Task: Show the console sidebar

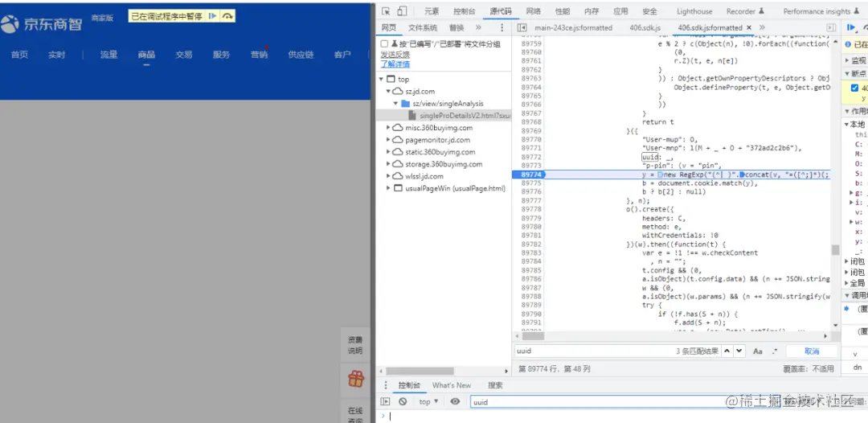Action: click(x=386, y=402)
